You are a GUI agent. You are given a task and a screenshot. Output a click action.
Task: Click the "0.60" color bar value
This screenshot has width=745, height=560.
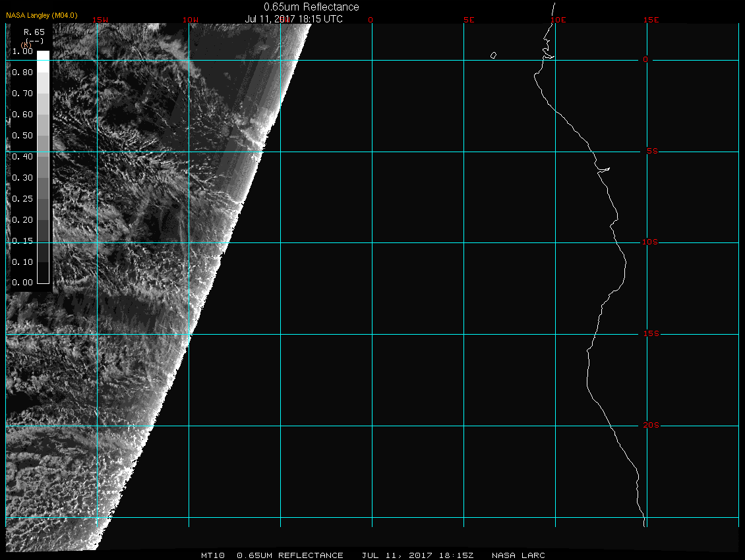(22, 115)
